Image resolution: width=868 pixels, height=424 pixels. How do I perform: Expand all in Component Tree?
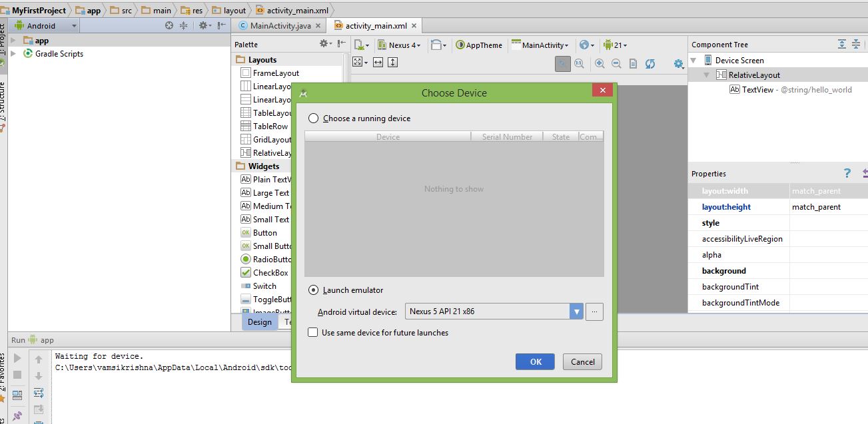841,44
